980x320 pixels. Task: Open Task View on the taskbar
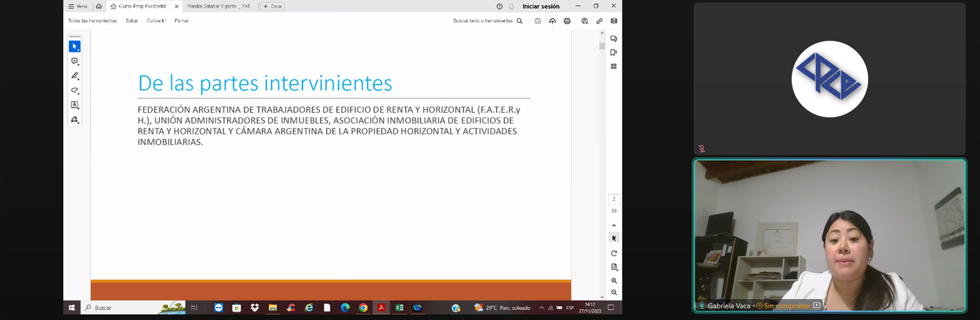click(x=194, y=308)
